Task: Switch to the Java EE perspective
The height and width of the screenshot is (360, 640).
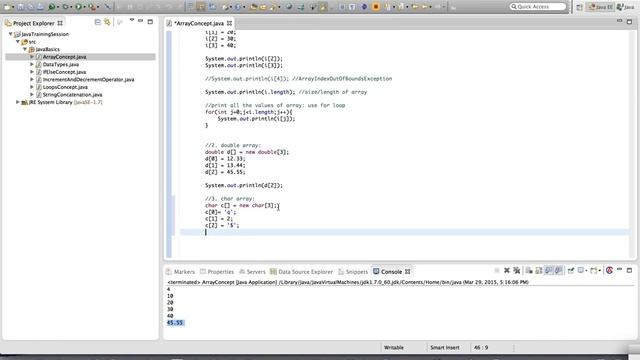Action: pos(601,7)
